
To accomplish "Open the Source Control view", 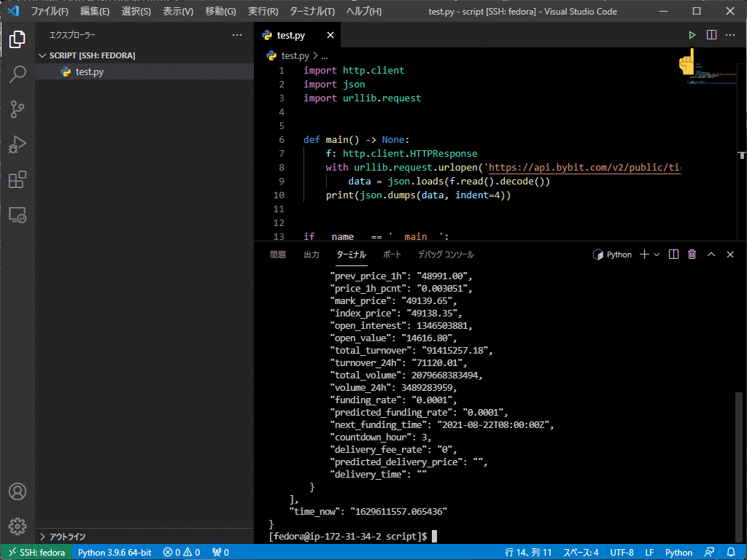I will click(18, 109).
